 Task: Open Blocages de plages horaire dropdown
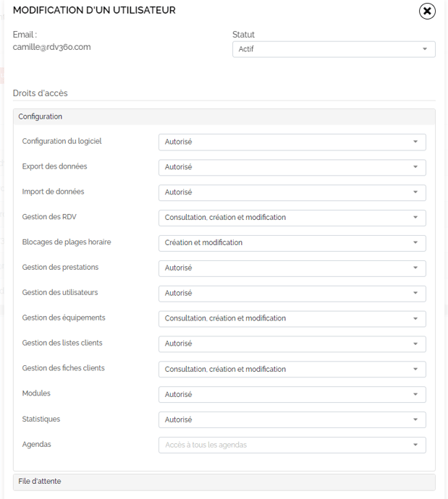click(x=292, y=243)
